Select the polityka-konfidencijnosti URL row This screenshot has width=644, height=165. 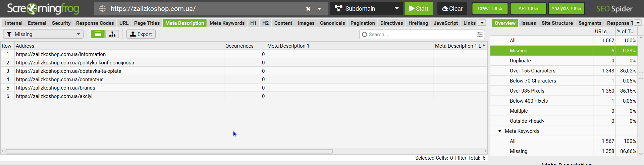(244, 63)
